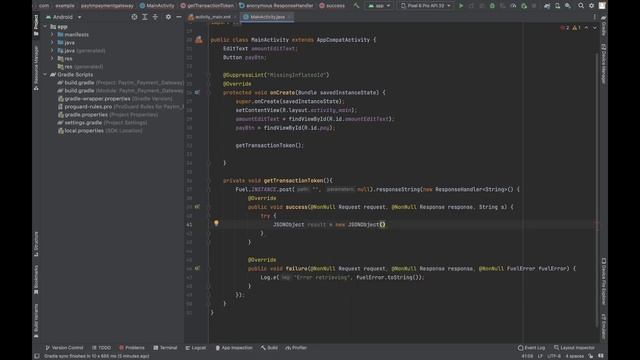Click the Stop app square icon
Screen dimensions: 640x360
click(x=534, y=6)
